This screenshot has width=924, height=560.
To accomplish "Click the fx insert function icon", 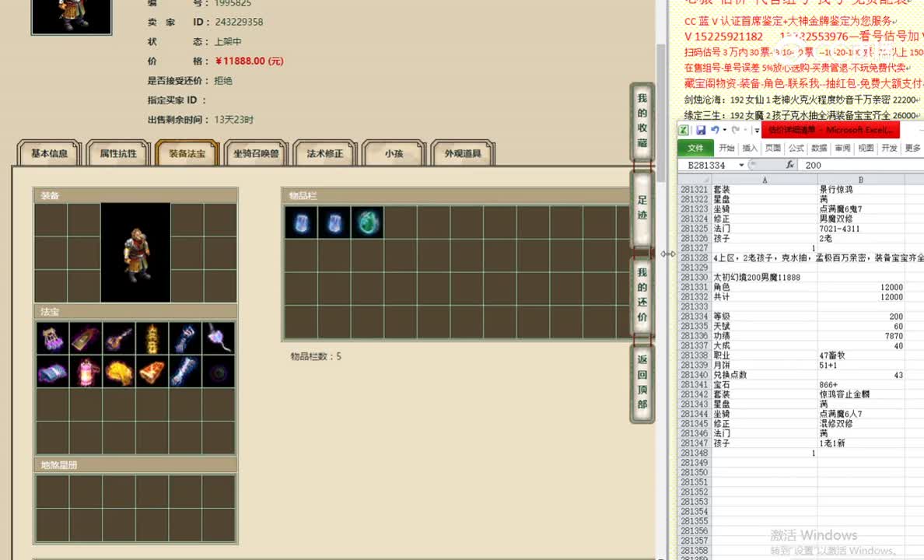I will coord(789,165).
